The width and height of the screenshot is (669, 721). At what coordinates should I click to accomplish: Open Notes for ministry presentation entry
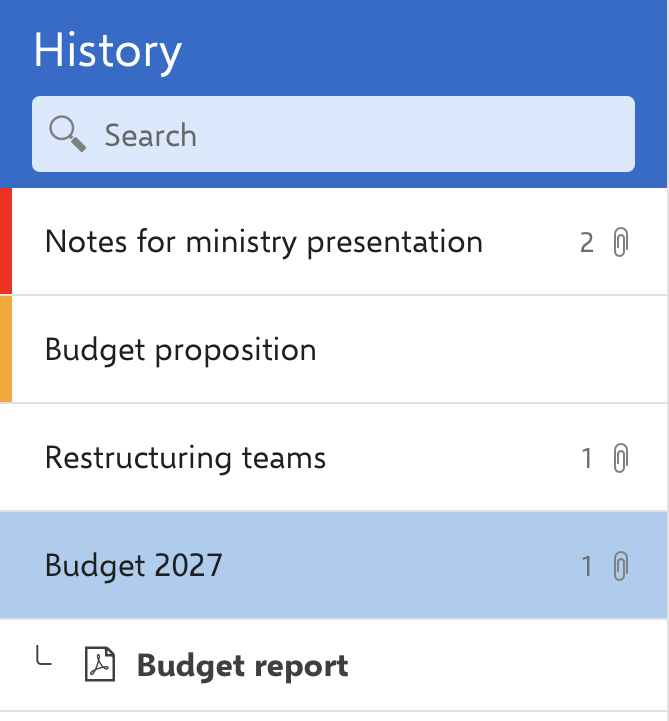coord(333,241)
